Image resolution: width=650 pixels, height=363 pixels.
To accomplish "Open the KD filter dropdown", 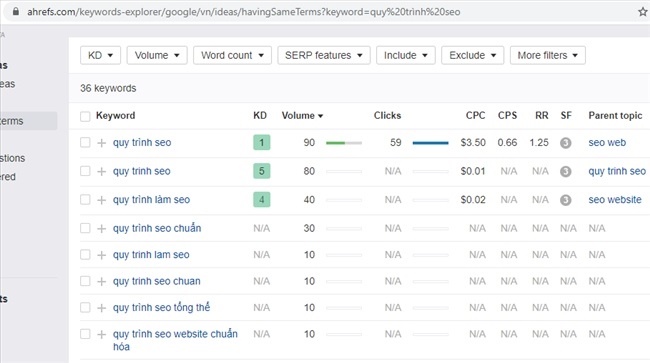I will (100, 55).
